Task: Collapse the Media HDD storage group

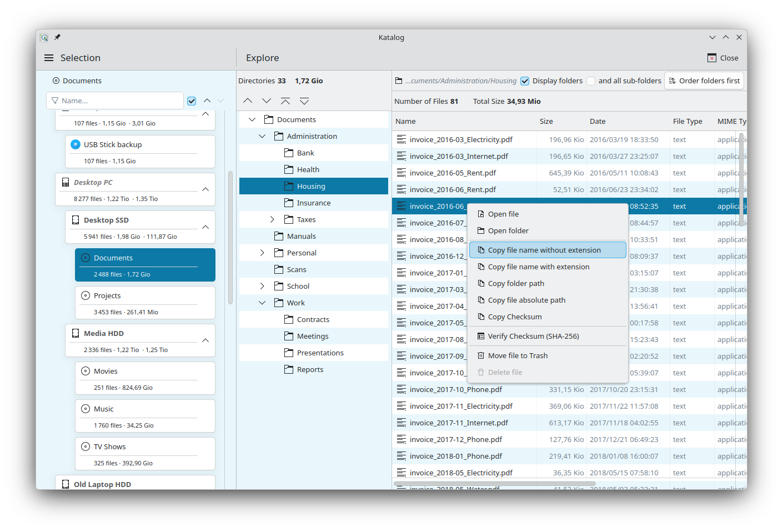Action: click(205, 340)
